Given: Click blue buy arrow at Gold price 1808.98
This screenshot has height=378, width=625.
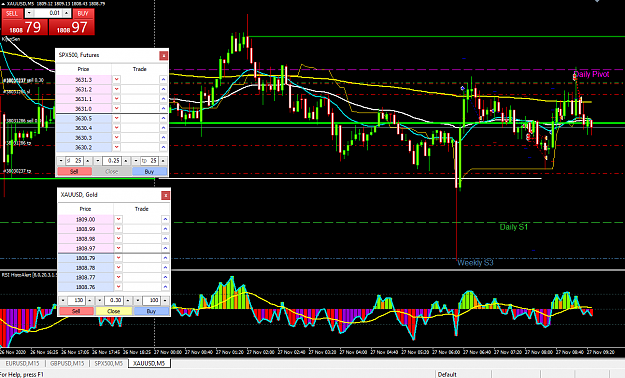Looking at the screenshot, I should point(165,238).
